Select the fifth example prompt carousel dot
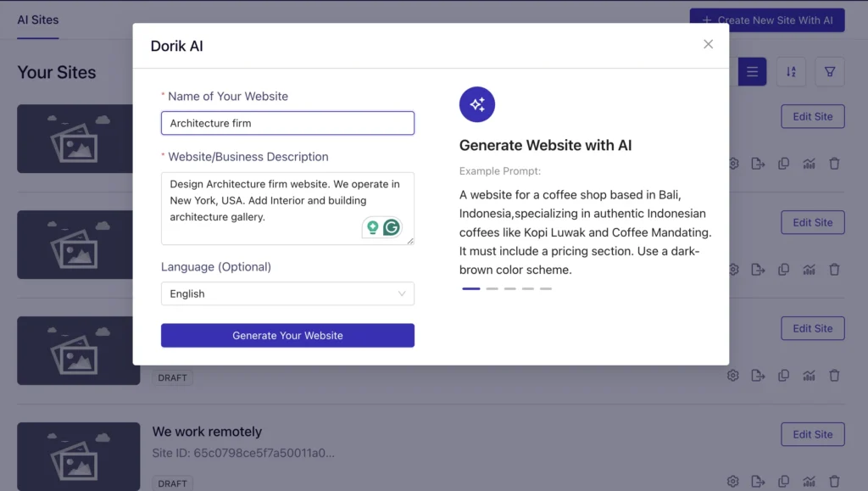868x491 pixels. (x=546, y=288)
